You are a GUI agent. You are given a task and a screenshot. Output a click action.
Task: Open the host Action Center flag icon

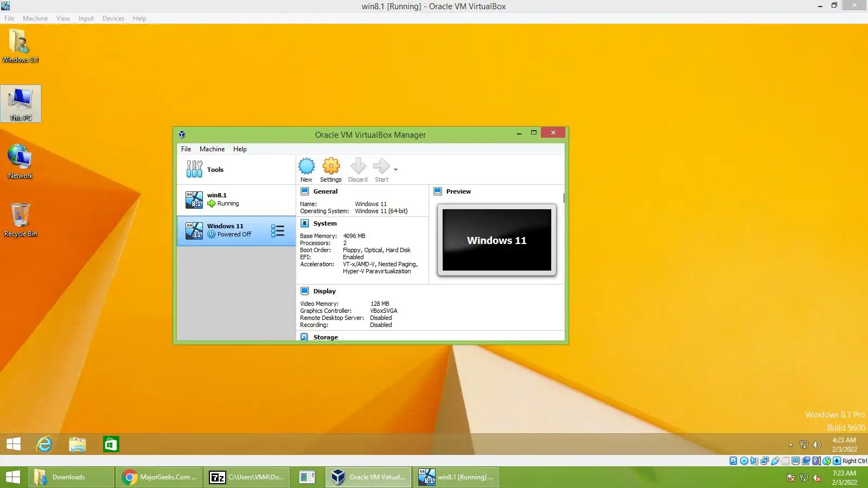pyautogui.click(x=791, y=478)
